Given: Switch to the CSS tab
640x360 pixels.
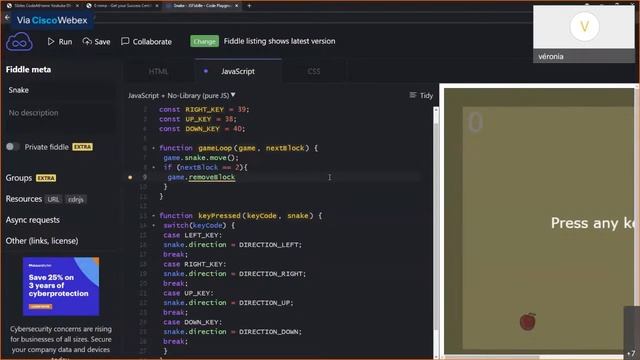Looking at the screenshot, I should (313, 71).
